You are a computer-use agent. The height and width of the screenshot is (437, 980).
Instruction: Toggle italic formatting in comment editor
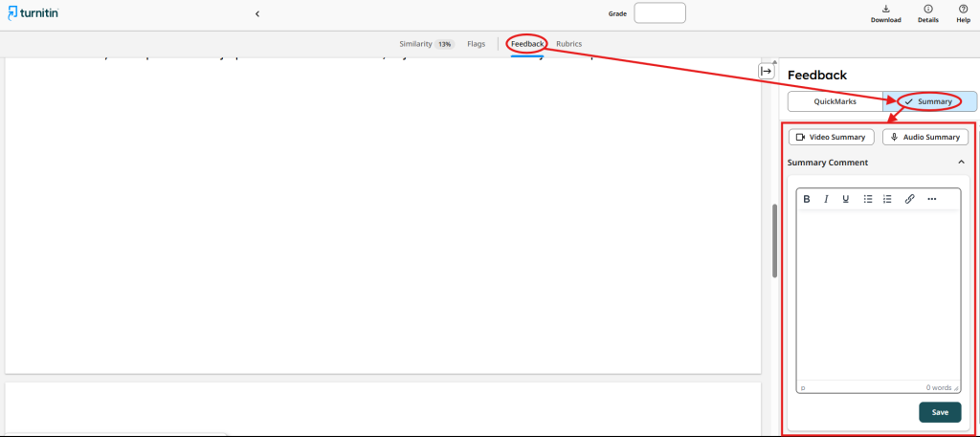tap(826, 199)
